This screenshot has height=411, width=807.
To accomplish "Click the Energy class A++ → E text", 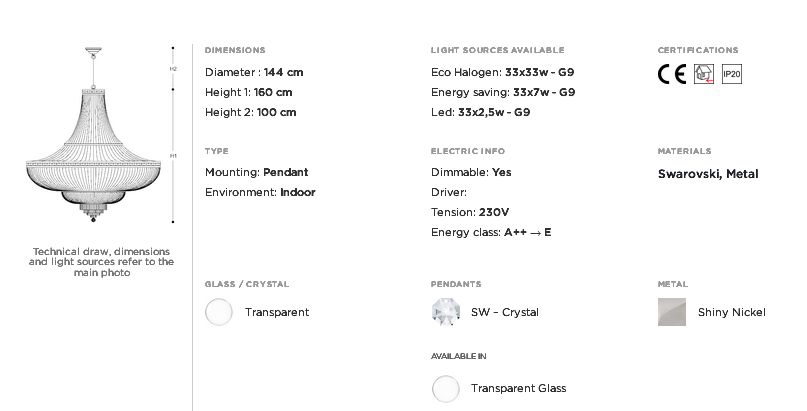I will 491,233.
